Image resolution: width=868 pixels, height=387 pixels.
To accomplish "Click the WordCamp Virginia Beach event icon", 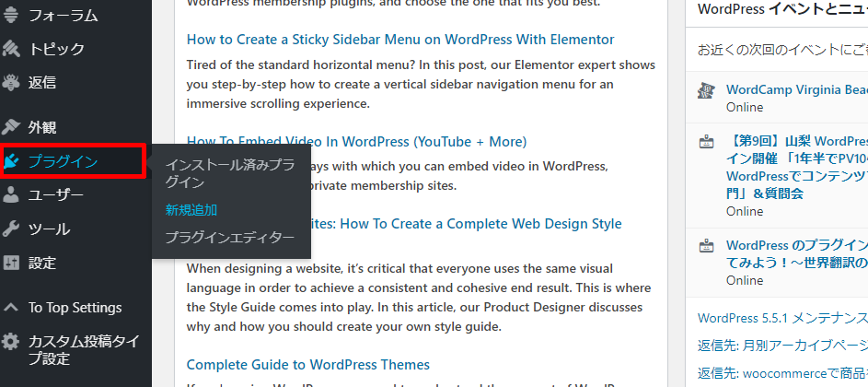I will pyautogui.click(x=706, y=90).
